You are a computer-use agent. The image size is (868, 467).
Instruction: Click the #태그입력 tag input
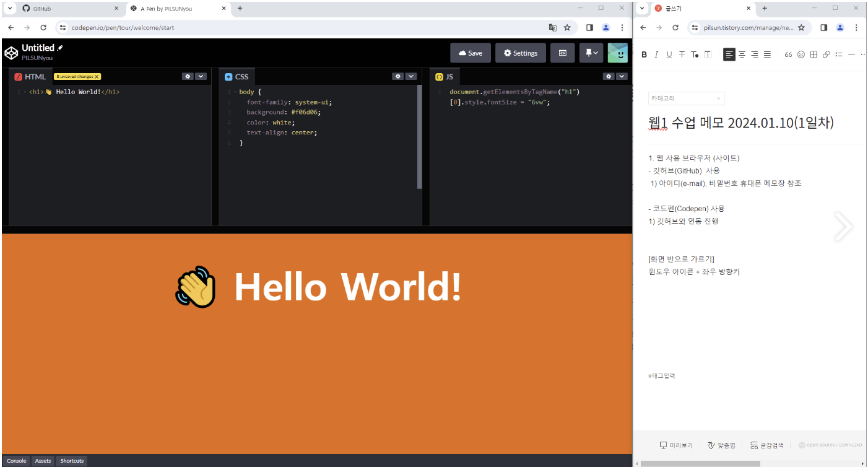(x=662, y=376)
